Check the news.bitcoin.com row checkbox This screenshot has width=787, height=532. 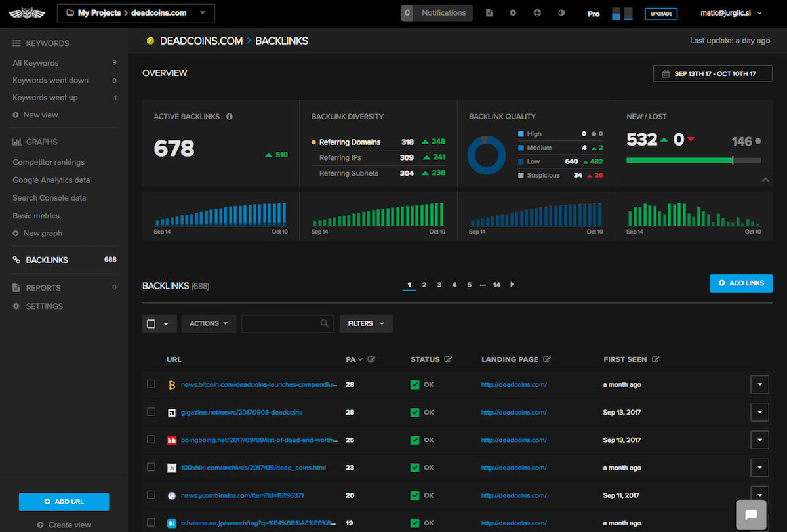(x=151, y=384)
